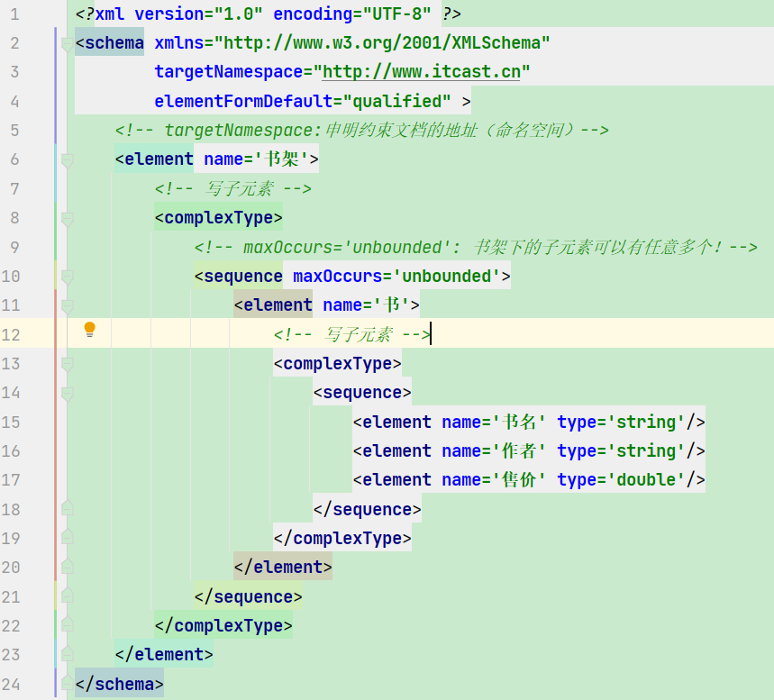Click the yellow lightbulb intention icon
The height and width of the screenshot is (700, 774).
89,329
